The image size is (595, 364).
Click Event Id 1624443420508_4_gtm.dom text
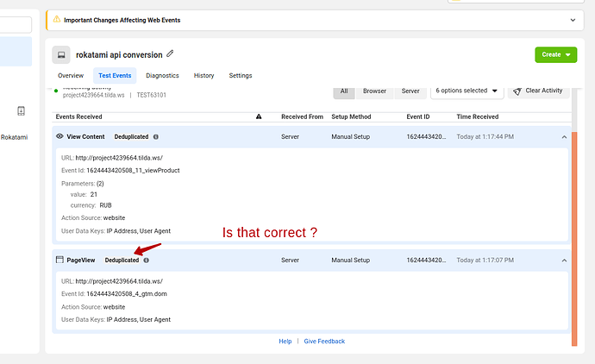[x=127, y=294]
